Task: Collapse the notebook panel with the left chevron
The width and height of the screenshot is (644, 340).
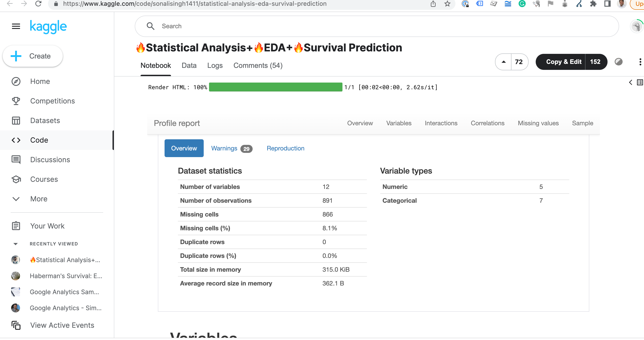Action: tap(630, 82)
